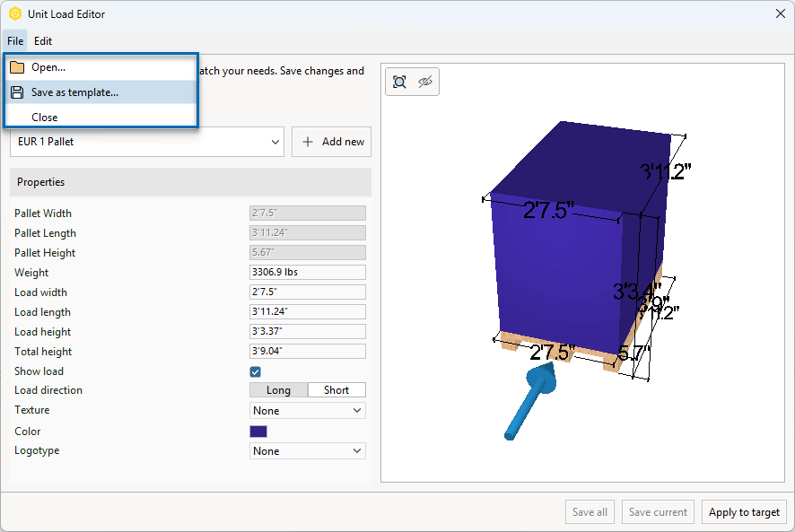Click the zoom-to-fit icon in 3D view
This screenshot has width=795, height=532.
(399, 82)
